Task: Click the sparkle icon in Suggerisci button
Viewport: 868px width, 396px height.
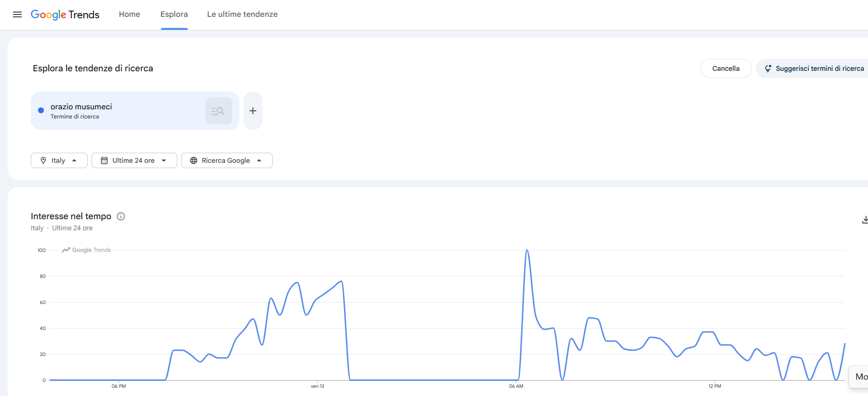Action: pyautogui.click(x=768, y=68)
